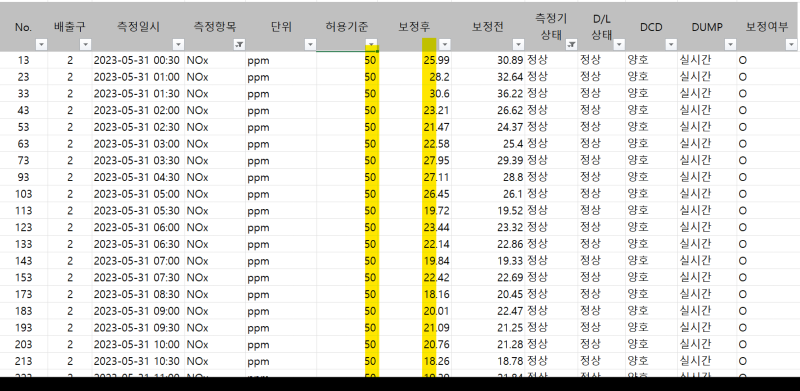Open the 보정전 column filter dropdown
Viewport: 800px width, 391px height.
[518, 45]
